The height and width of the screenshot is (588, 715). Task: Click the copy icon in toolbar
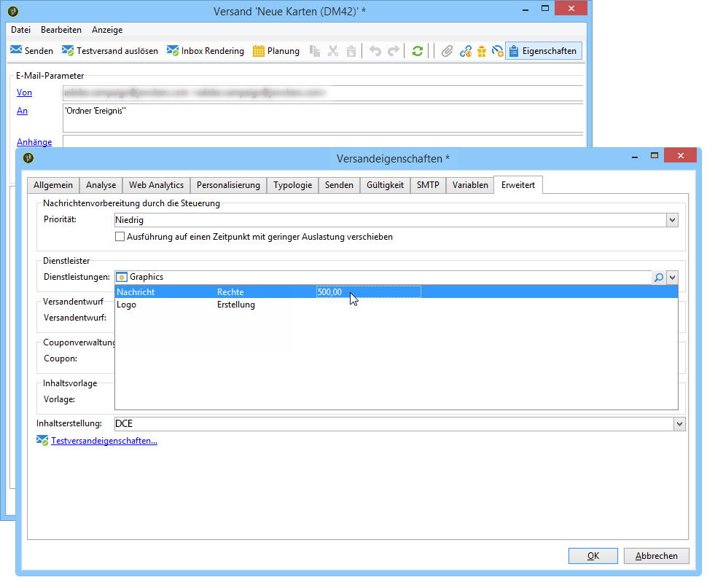pyautogui.click(x=315, y=50)
